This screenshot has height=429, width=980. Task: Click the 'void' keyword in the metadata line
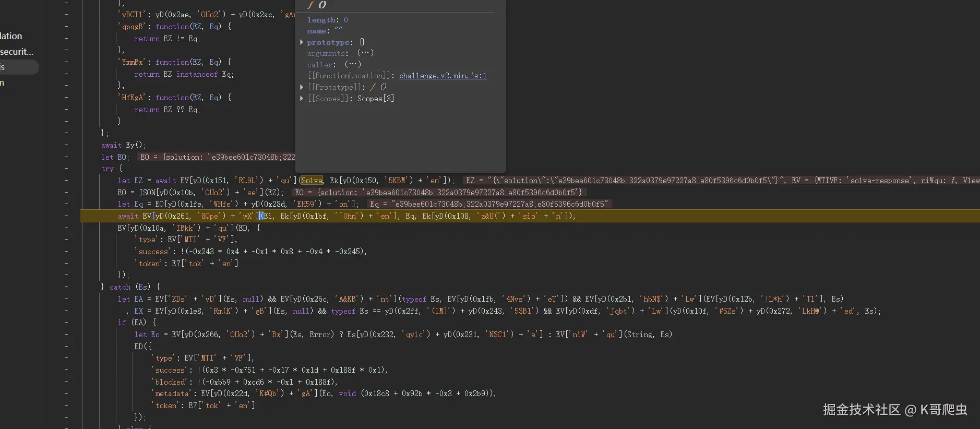[347, 394]
